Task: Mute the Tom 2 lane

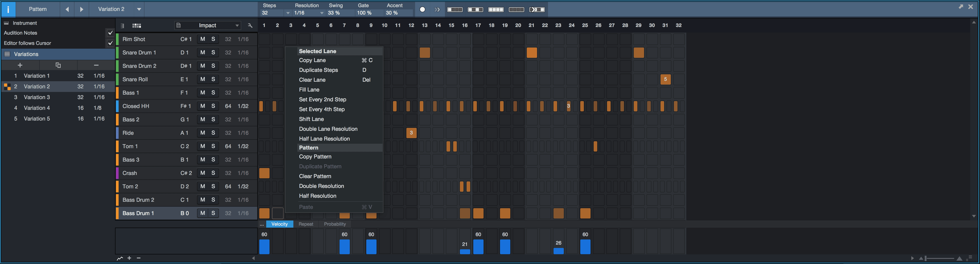Action: click(203, 186)
